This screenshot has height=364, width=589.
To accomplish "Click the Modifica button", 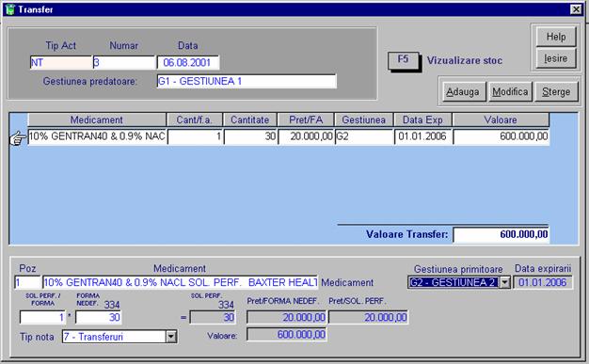I will tap(510, 92).
